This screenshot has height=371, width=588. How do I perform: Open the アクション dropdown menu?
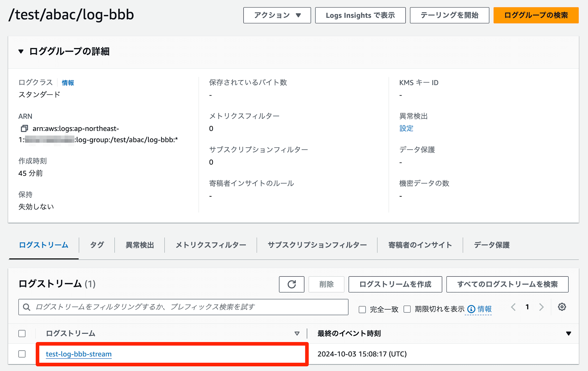277,15
